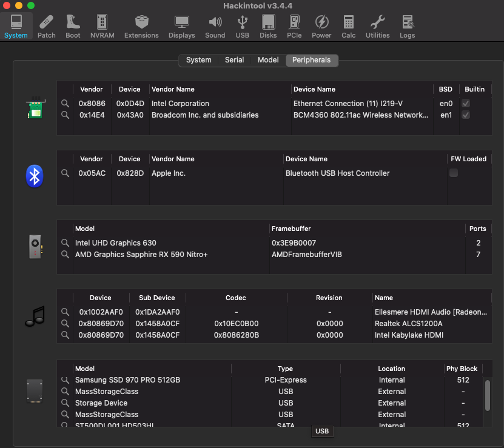Switch to the Model sub-tab
Screen dimensions: 504x448
pos(268,60)
